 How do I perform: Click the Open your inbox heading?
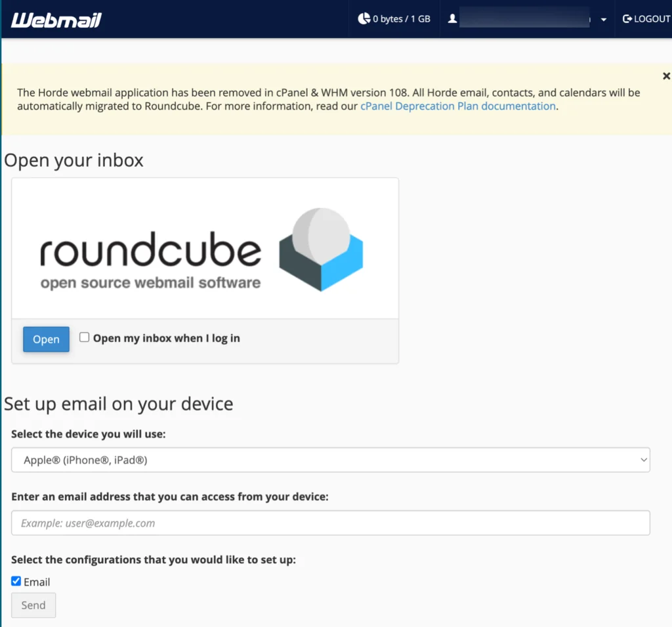73,160
